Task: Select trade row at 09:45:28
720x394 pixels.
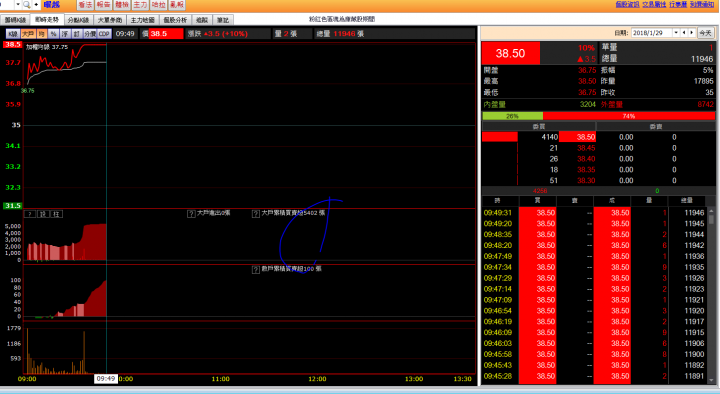Action: [x=594, y=376]
